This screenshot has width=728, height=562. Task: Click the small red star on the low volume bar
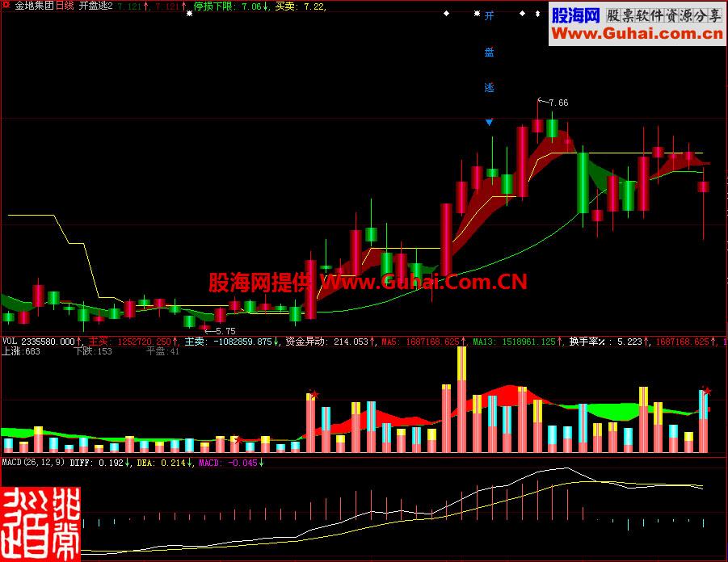pos(238,439)
